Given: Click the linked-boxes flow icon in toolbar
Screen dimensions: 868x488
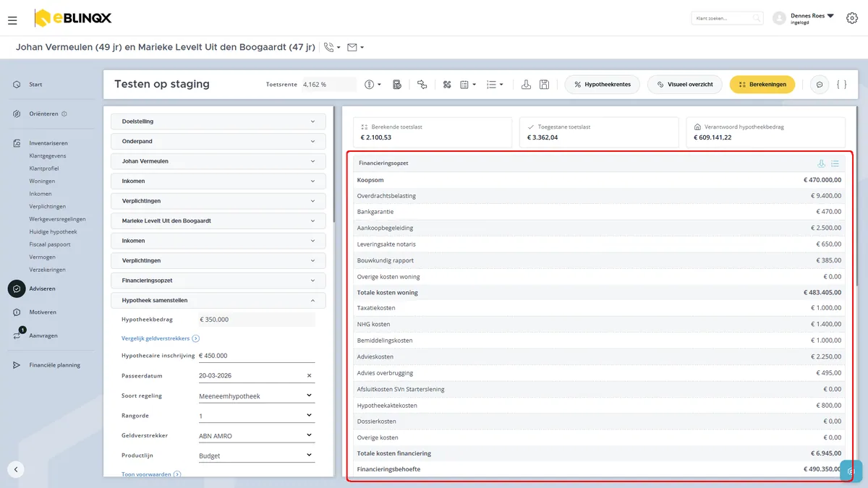Looking at the screenshot, I should pyautogui.click(x=422, y=85).
